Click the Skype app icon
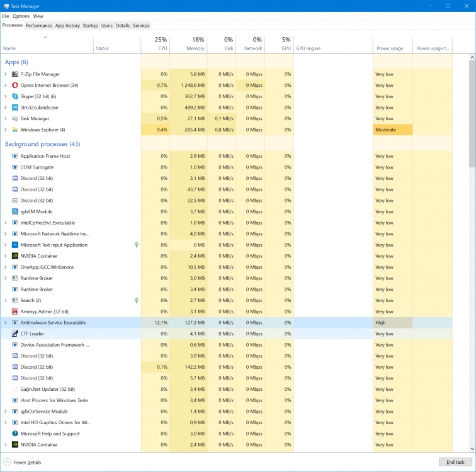 click(15, 96)
